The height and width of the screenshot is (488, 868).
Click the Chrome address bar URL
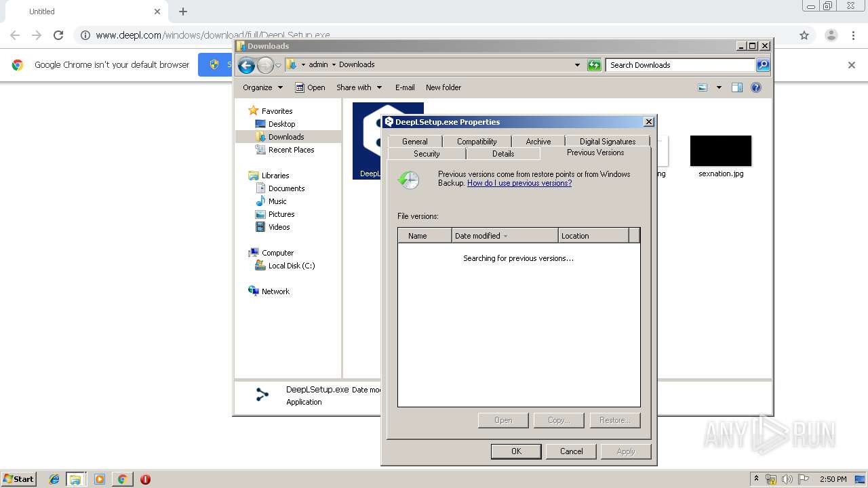pyautogui.click(x=213, y=35)
